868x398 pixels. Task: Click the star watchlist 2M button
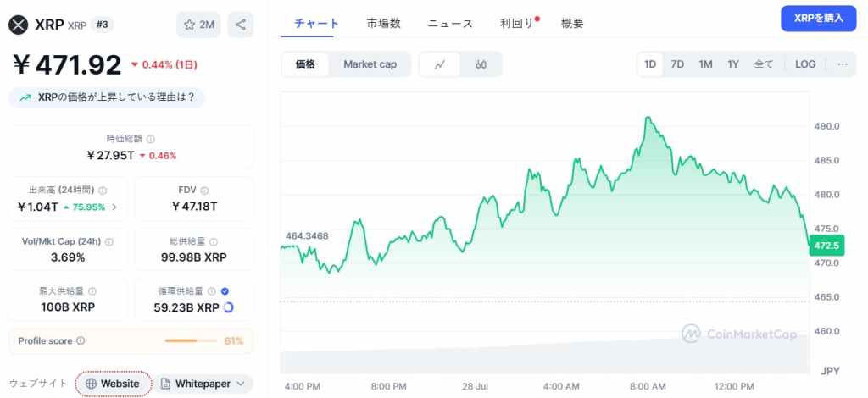pos(198,25)
